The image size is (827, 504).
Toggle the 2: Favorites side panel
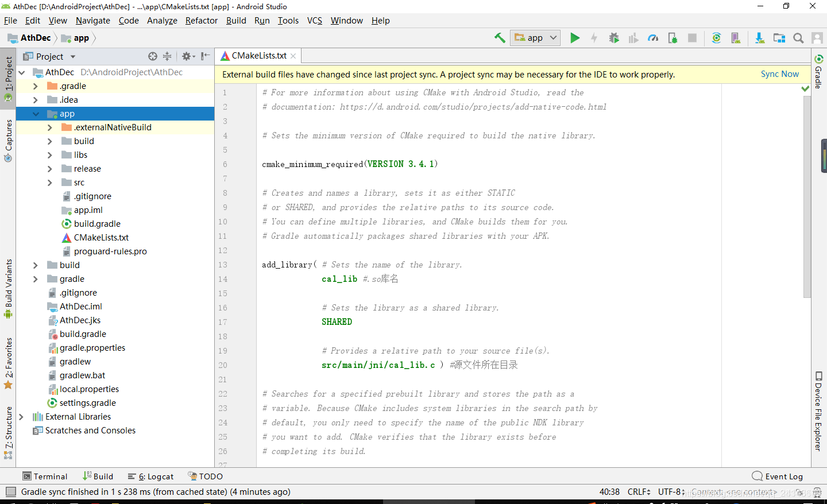pos(8,363)
